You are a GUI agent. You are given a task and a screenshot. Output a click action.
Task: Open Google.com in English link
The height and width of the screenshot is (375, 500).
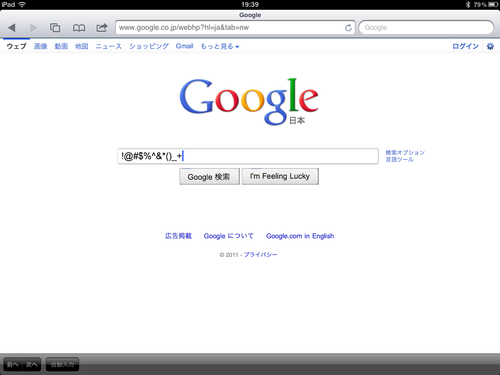(x=300, y=236)
